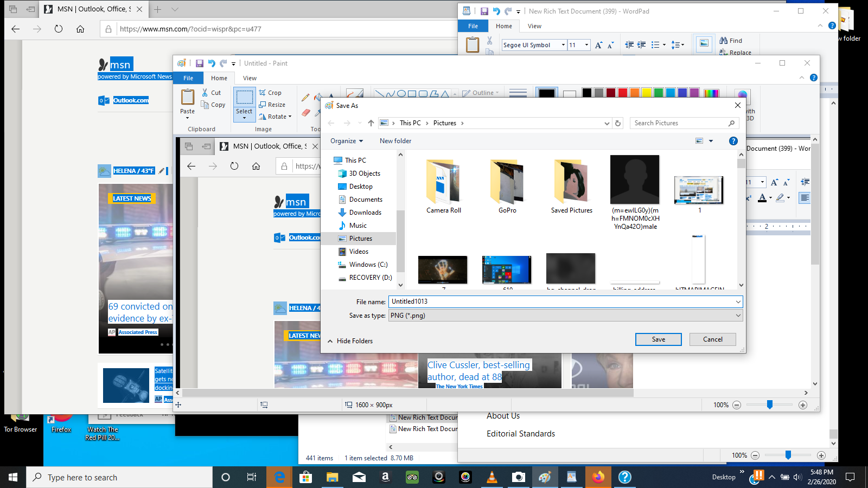Open Microsoft Store from the taskbar
Image resolution: width=868 pixels, height=488 pixels.
pos(306,477)
